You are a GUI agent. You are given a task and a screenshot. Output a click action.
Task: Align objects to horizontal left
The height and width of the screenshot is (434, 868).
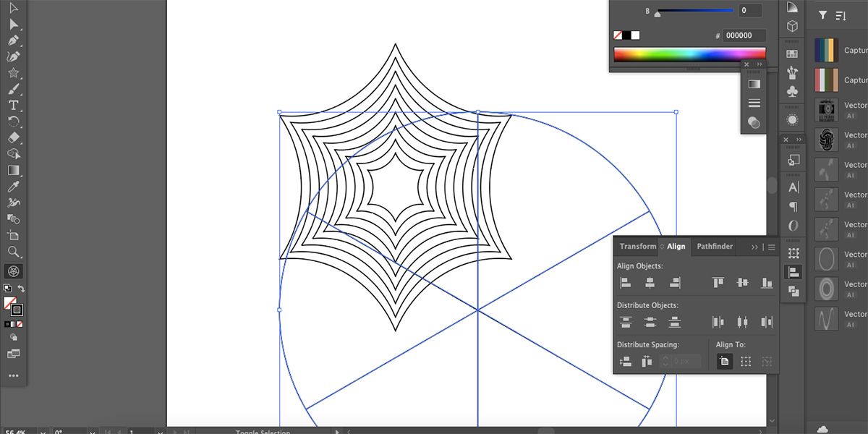626,283
